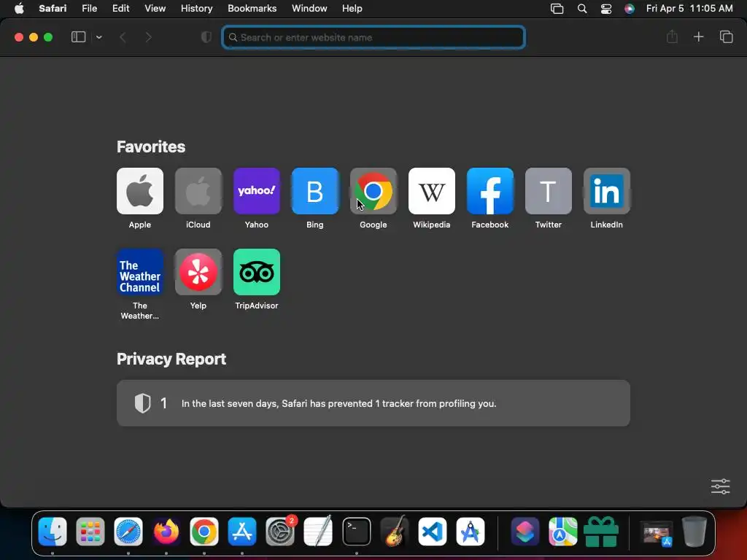Open The Weather Channel favorite
The height and width of the screenshot is (560, 747).
click(x=139, y=272)
